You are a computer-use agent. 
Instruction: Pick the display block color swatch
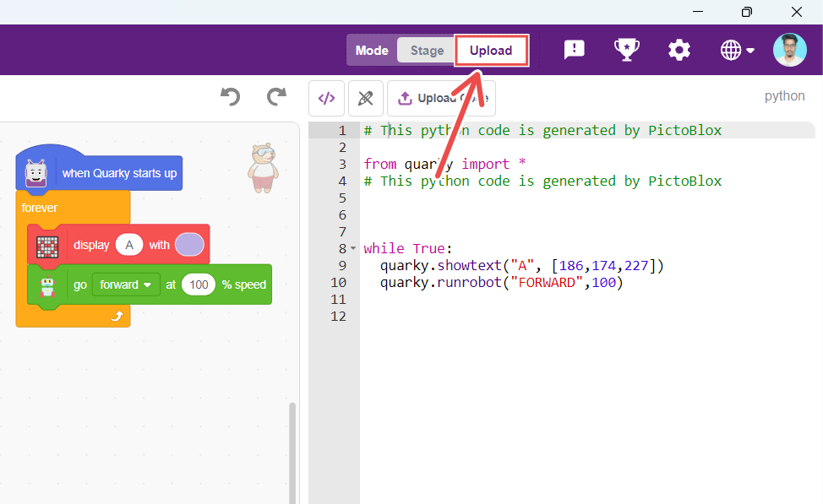click(x=189, y=245)
